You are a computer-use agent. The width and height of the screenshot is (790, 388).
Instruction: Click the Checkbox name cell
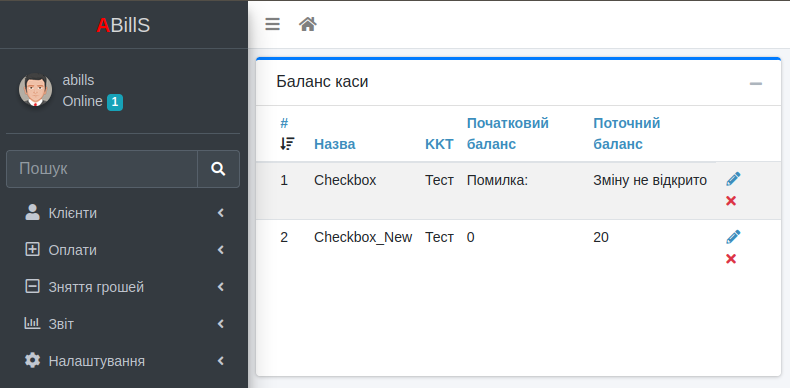click(345, 180)
